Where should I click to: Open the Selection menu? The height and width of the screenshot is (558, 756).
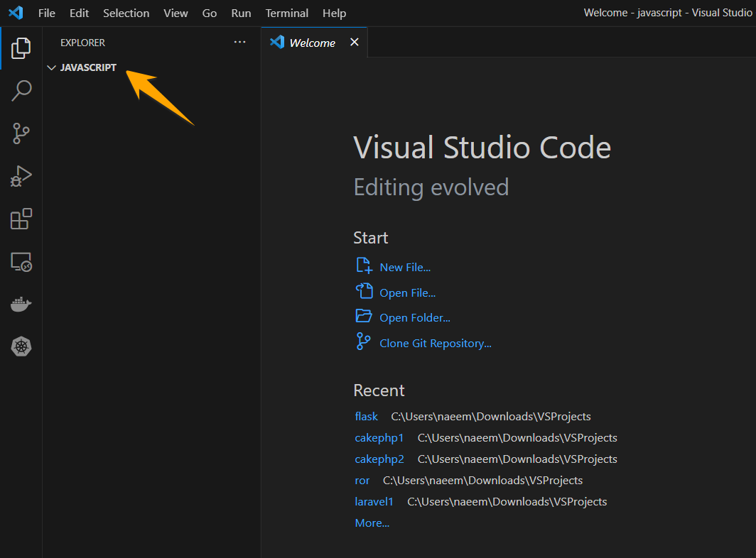point(126,13)
